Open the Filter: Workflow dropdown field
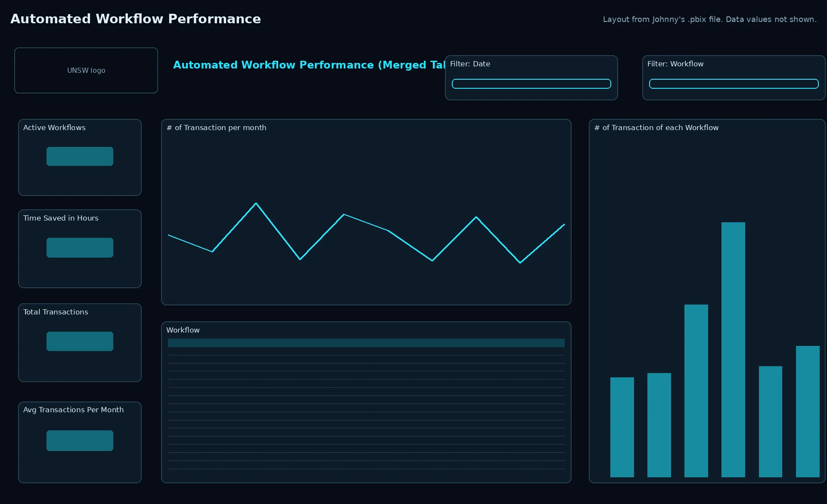 pyautogui.click(x=734, y=84)
